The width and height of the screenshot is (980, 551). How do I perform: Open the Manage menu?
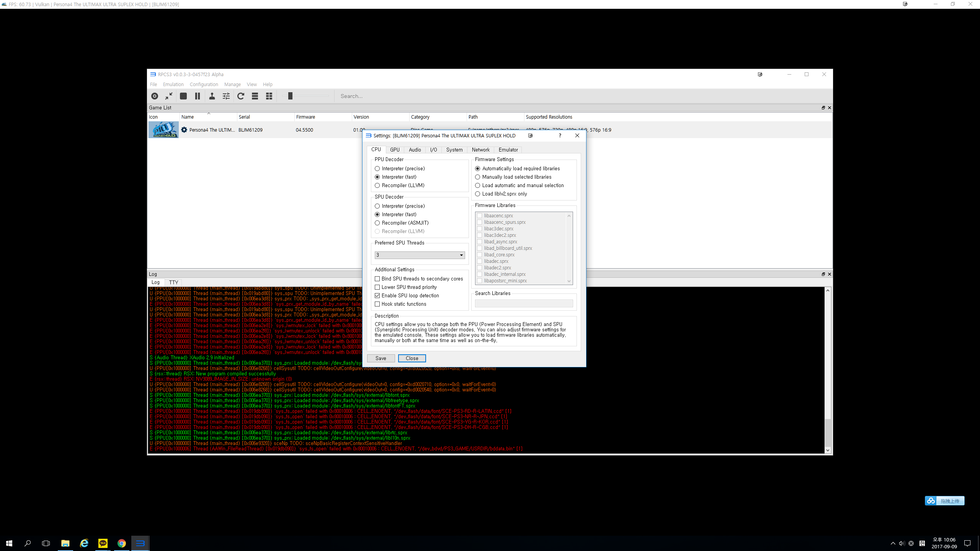(232, 84)
